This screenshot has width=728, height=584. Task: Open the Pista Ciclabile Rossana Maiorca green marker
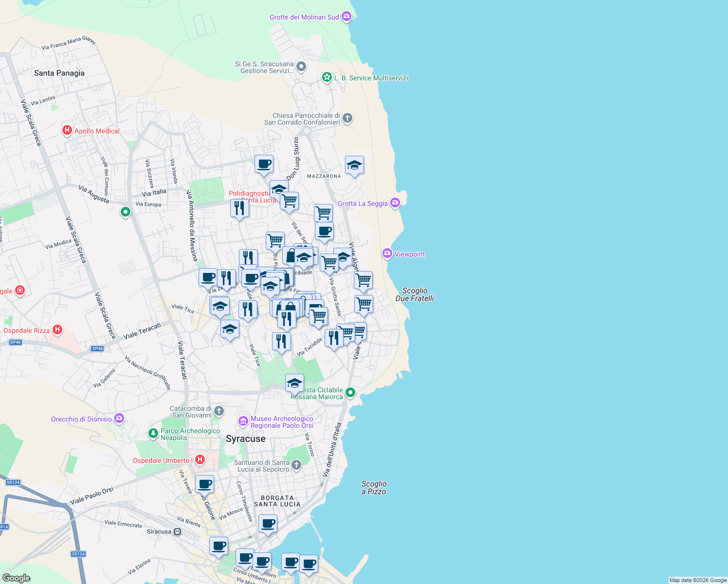pos(350,392)
